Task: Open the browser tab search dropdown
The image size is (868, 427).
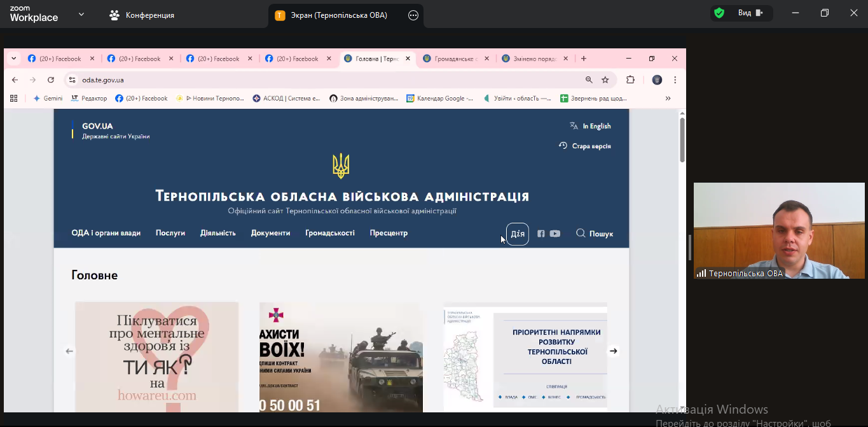Action: pyautogui.click(x=14, y=59)
